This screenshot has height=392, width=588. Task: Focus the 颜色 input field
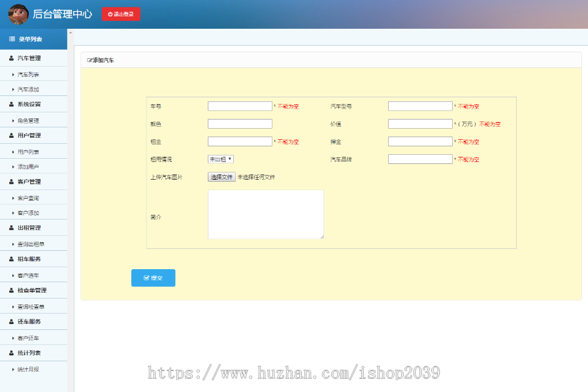click(240, 123)
